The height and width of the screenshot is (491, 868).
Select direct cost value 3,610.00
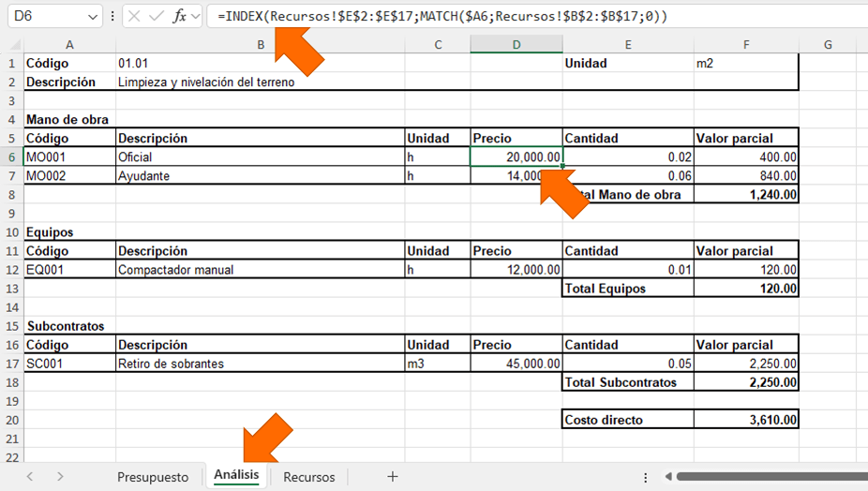(x=746, y=420)
